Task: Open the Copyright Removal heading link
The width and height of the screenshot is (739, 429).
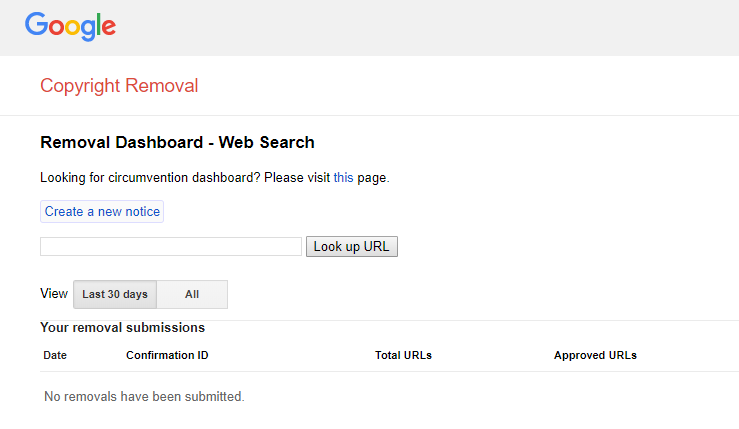Action: (119, 86)
